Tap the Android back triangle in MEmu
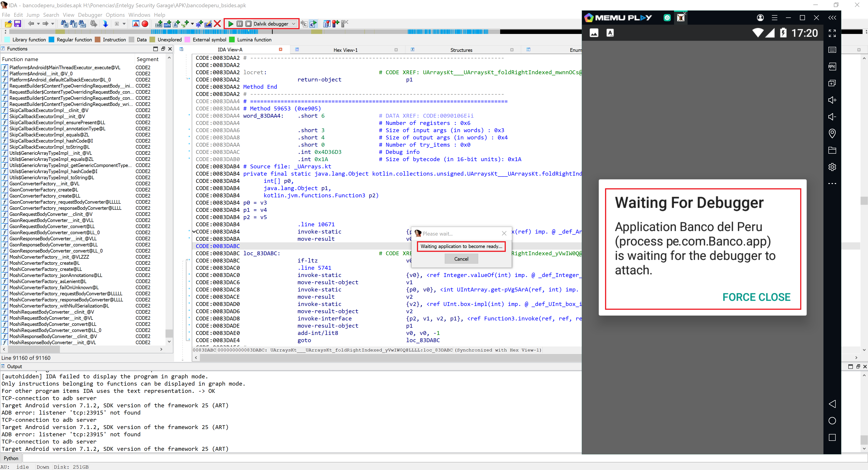The width and height of the screenshot is (868, 470). point(832,404)
